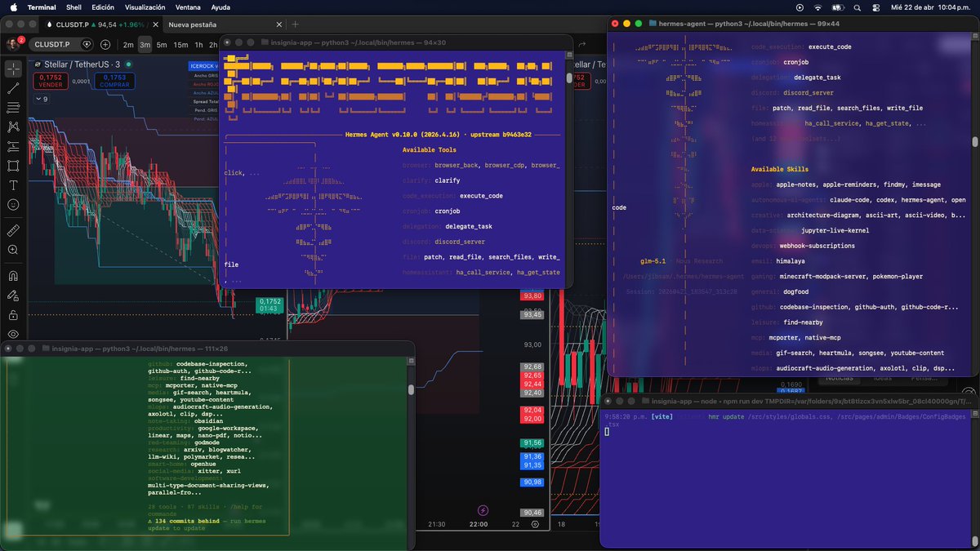Click the 0,1752 VENDER sell button
The height and width of the screenshot is (551, 980).
(x=50, y=81)
